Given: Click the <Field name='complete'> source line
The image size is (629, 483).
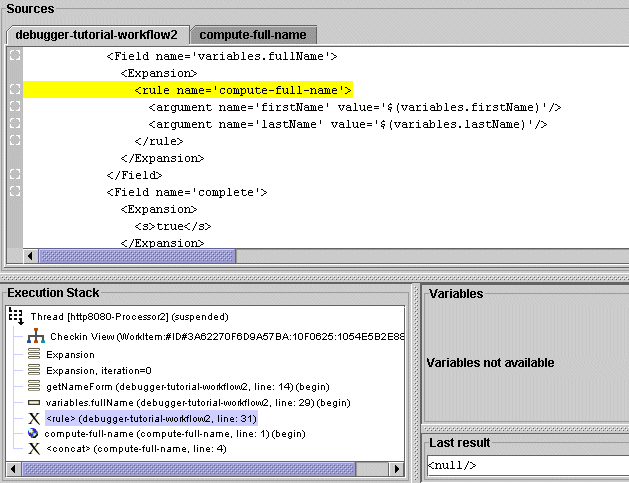Looking at the screenshot, I should [x=187, y=192].
